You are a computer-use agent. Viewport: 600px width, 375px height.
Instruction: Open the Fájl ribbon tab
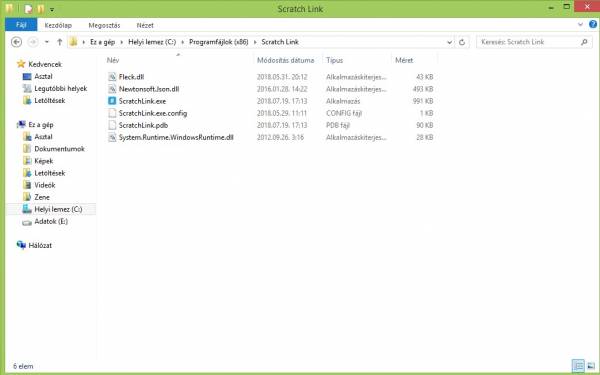pos(21,25)
